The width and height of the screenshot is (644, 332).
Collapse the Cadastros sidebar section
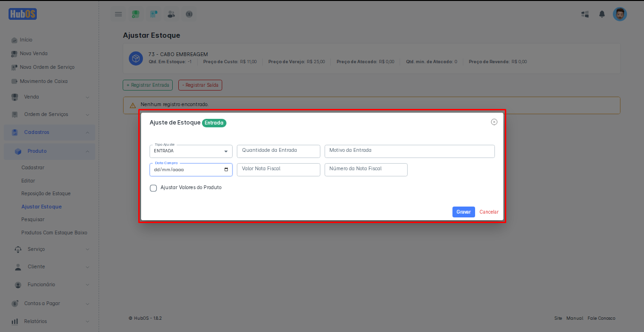pos(50,133)
